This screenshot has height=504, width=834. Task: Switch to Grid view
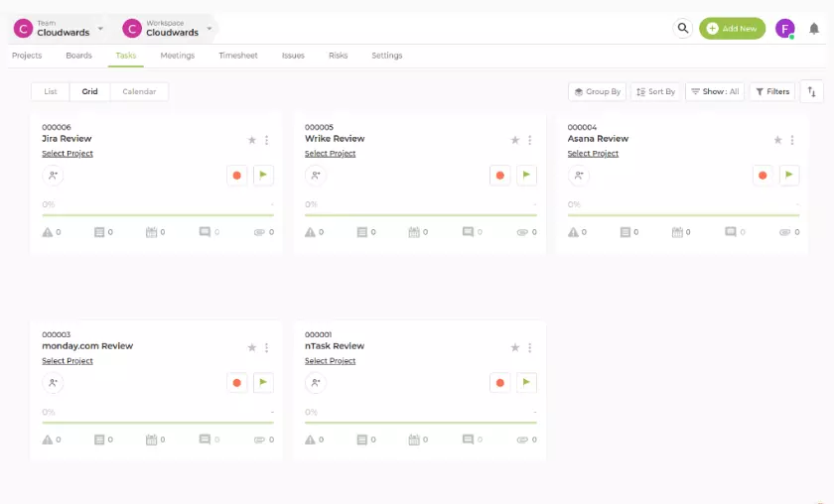90,91
